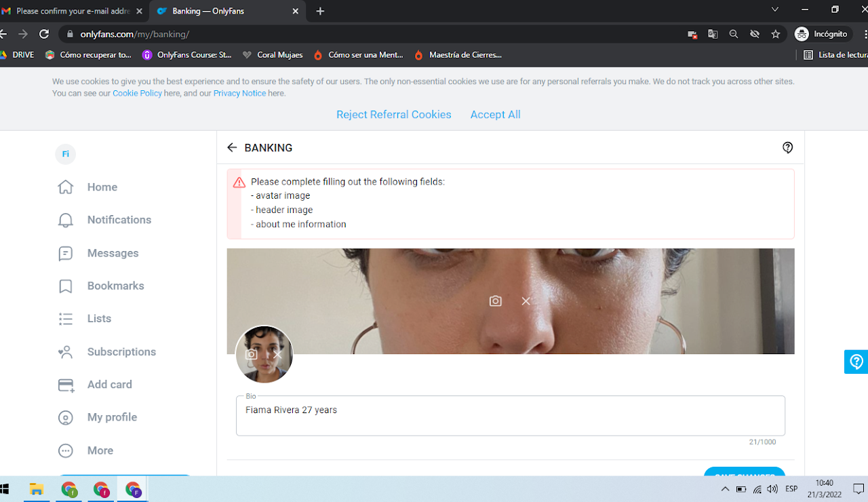Open Notifications from the sidebar
This screenshot has height=502, width=868.
tap(104, 220)
